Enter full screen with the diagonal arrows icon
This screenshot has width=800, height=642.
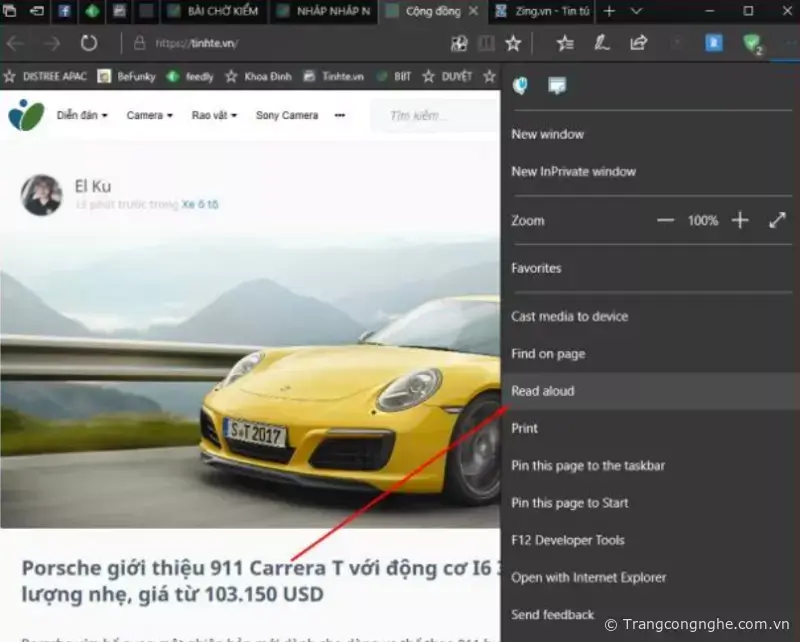[x=777, y=220]
